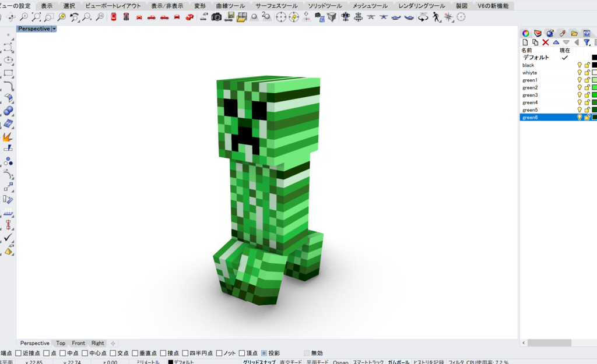Click the camera capture viewport icon

[216, 17]
